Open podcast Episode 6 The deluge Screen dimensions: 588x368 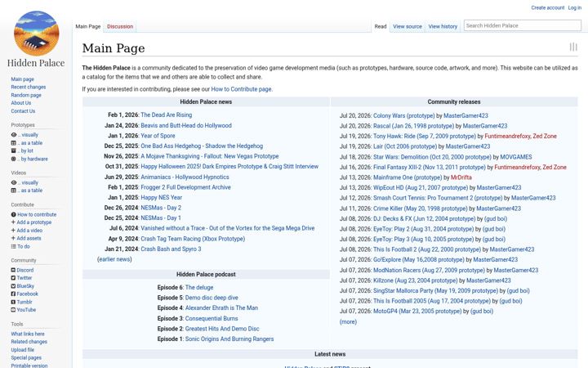click(x=199, y=287)
